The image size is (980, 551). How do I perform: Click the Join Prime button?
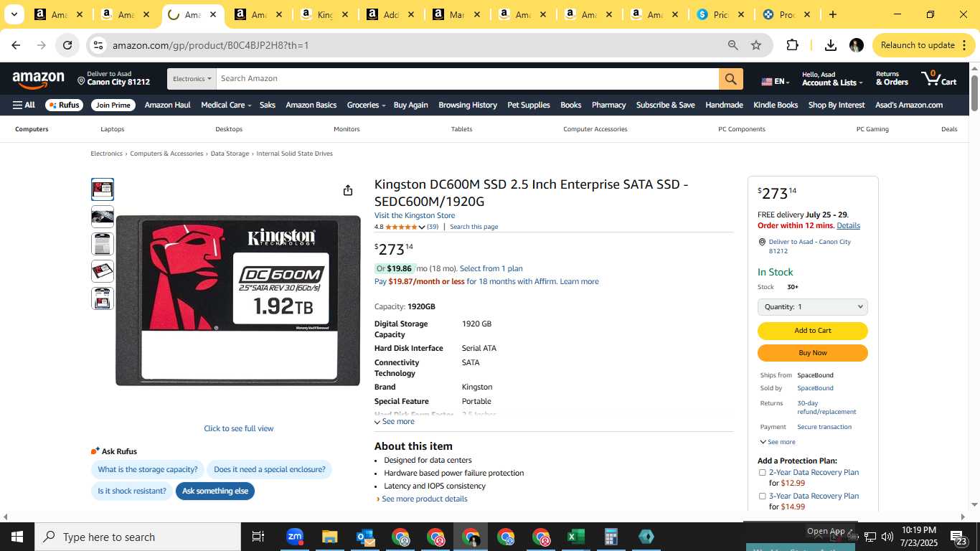tap(113, 105)
